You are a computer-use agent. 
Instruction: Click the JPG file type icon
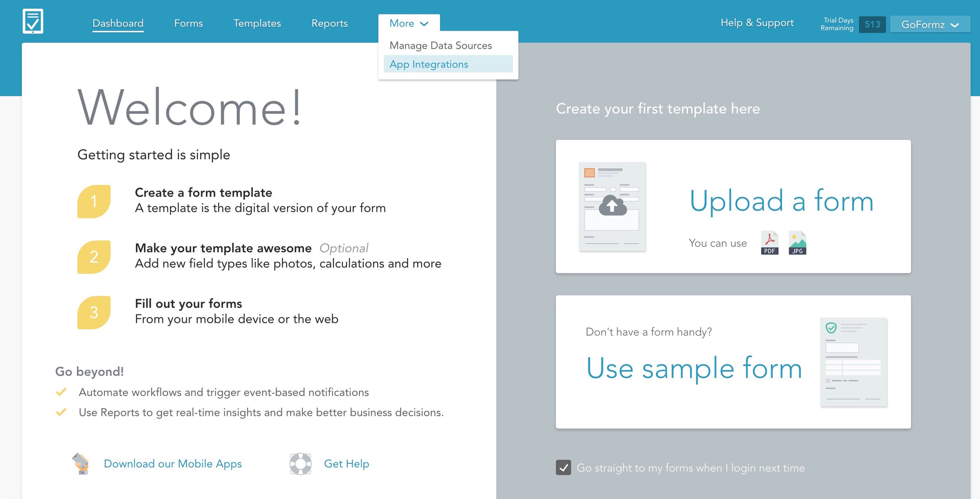(x=797, y=243)
